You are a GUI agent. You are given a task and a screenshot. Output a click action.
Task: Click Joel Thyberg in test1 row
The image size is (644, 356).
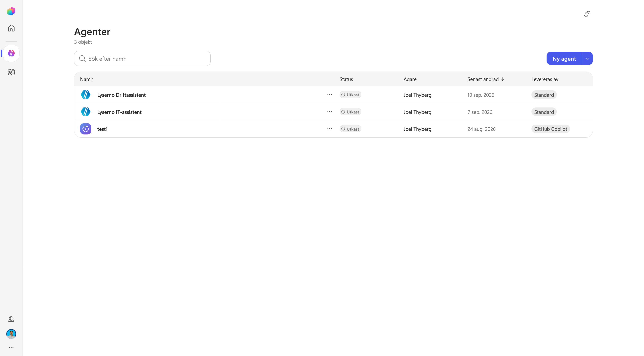pos(417,129)
